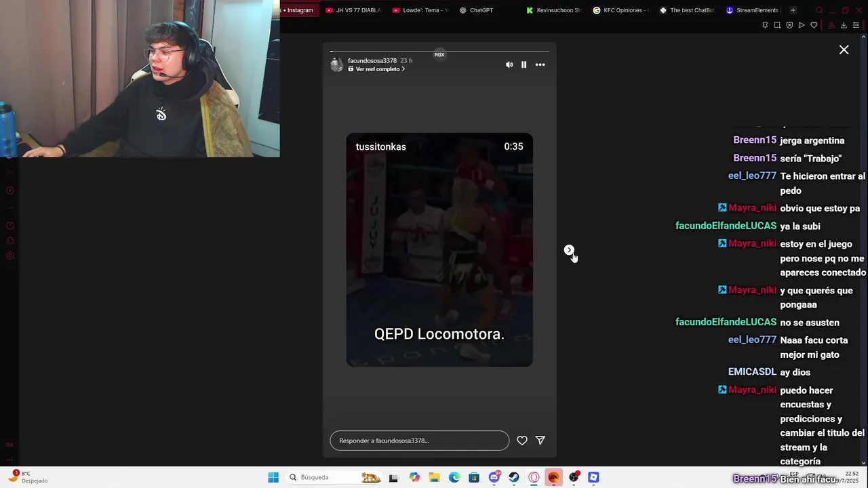
Task: Open Microsoft Edge from the taskbar
Action: click(454, 477)
